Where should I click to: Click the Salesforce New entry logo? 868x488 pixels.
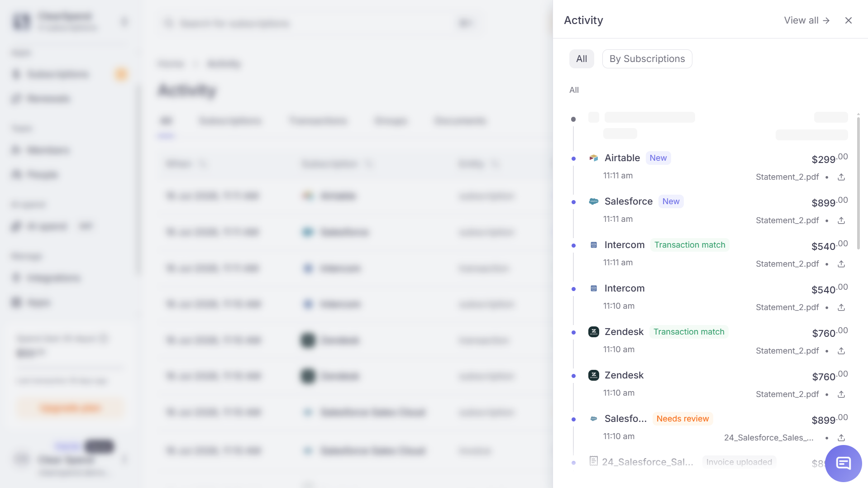pos(594,201)
